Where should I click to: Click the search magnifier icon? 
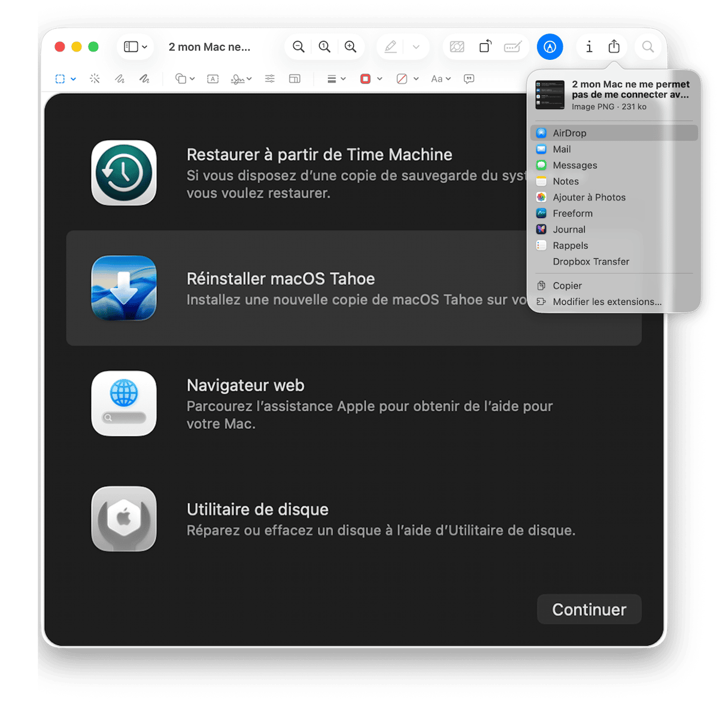point(648,47)
